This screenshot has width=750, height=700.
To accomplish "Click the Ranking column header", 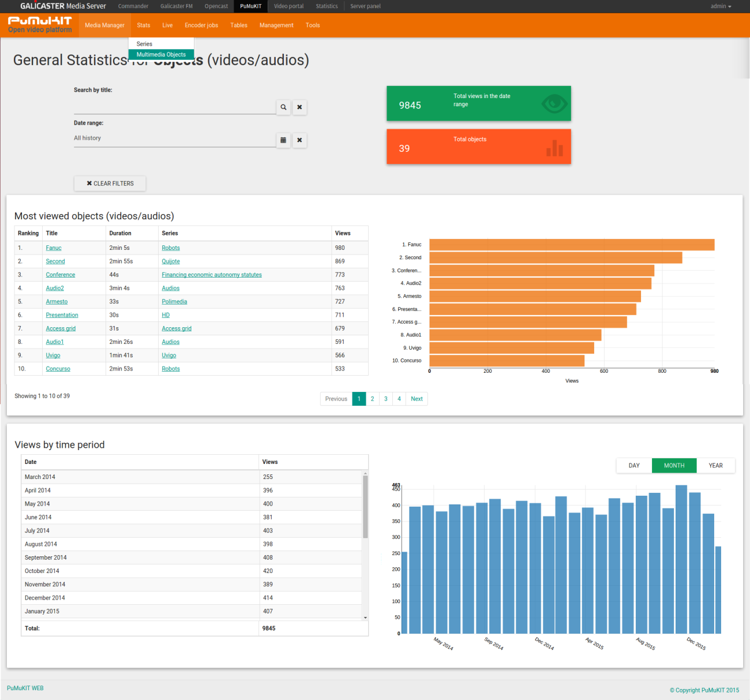I will 28,233.
